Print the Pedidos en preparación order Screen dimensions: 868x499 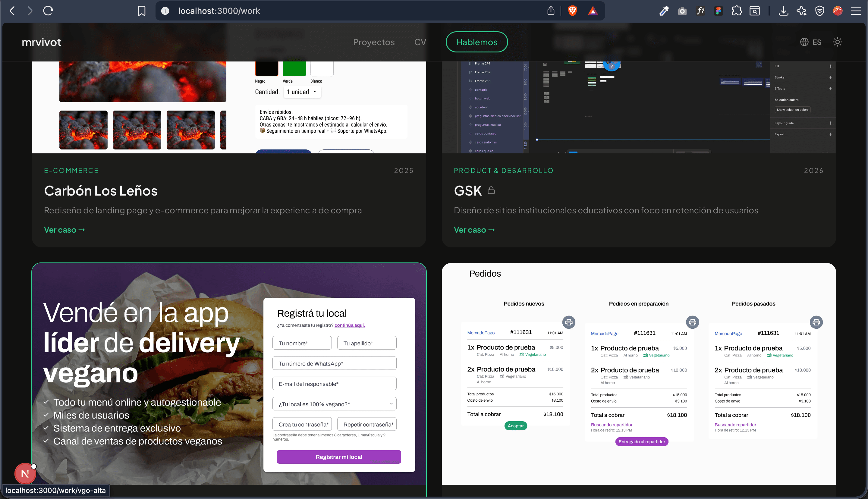pyautogui.click(x=692, y=322)
